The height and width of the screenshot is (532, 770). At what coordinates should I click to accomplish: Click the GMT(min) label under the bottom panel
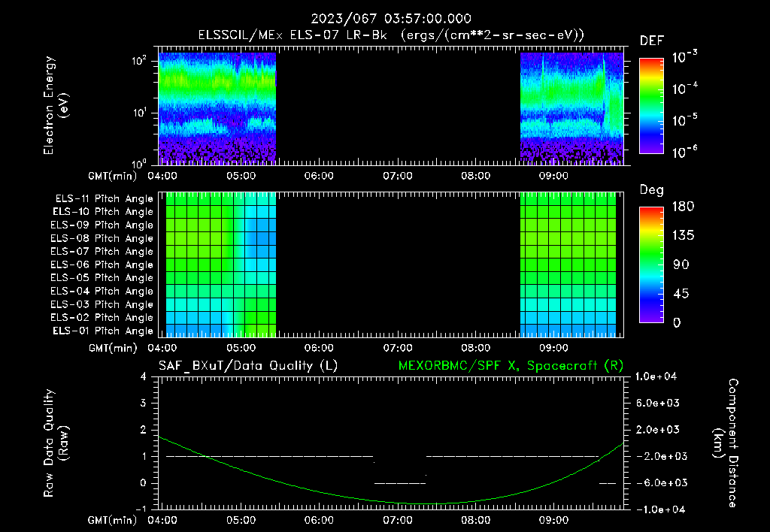[113, 520]
